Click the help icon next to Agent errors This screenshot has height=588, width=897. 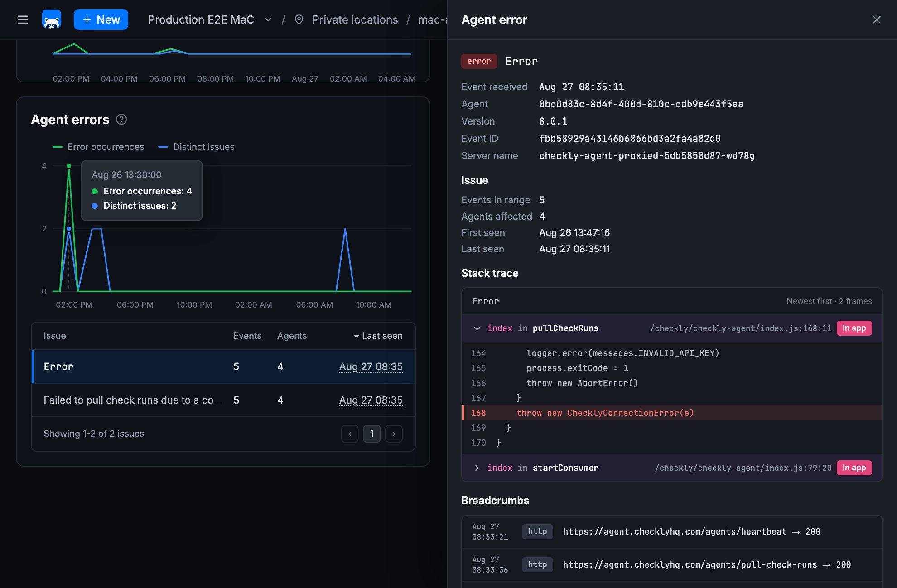click(x=121, y=119)
